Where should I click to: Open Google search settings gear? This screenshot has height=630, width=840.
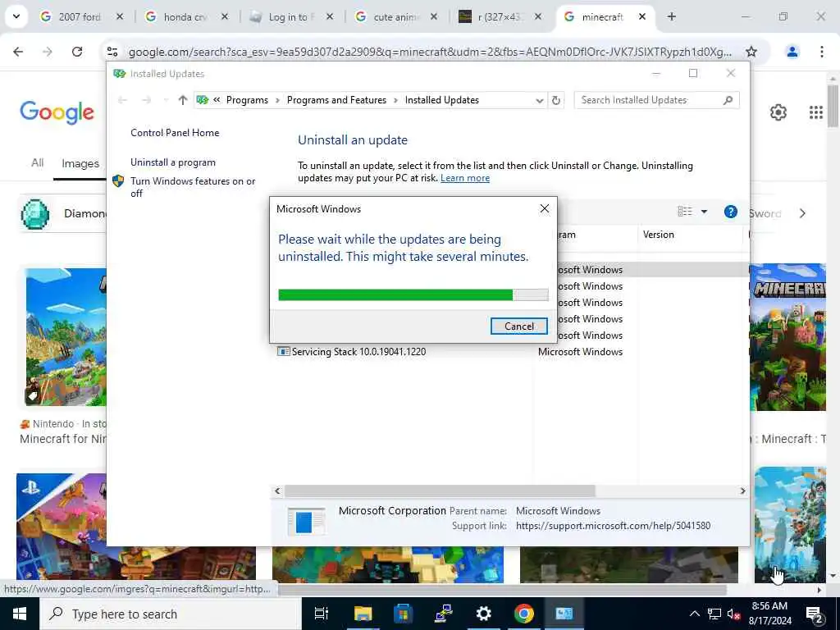pos(778,112)
